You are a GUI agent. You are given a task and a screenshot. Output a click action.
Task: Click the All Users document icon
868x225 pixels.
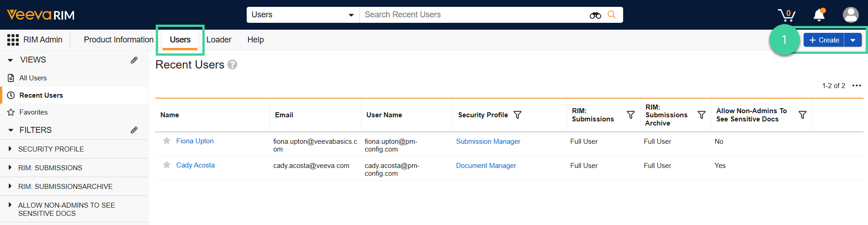pyautogui.click(x=11, y=78)
